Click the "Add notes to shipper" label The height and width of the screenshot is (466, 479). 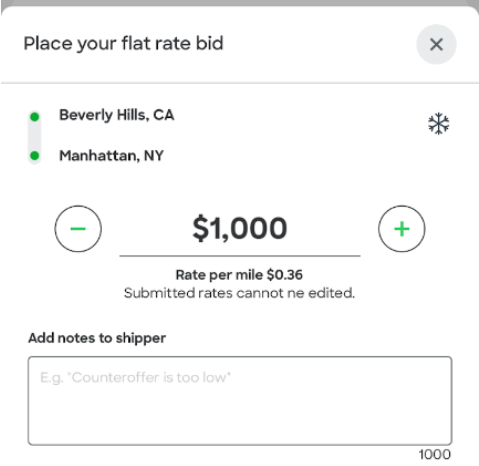click(97, 338)
